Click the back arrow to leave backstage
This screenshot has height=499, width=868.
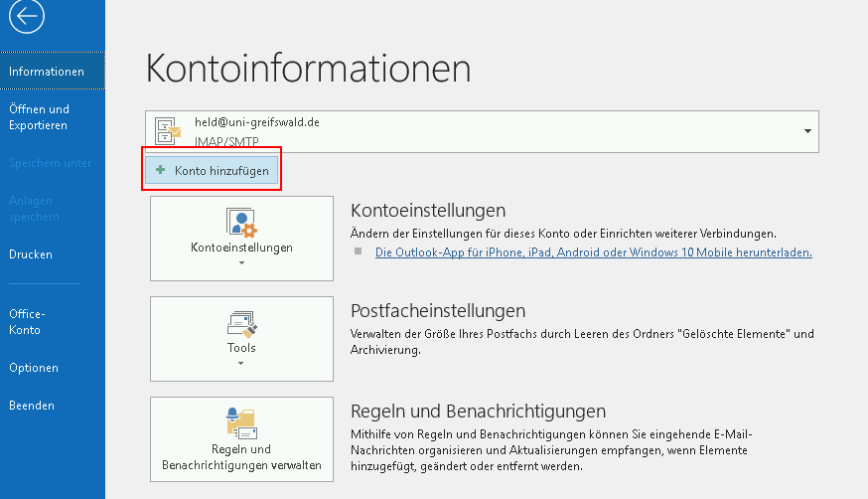[26, 17]
